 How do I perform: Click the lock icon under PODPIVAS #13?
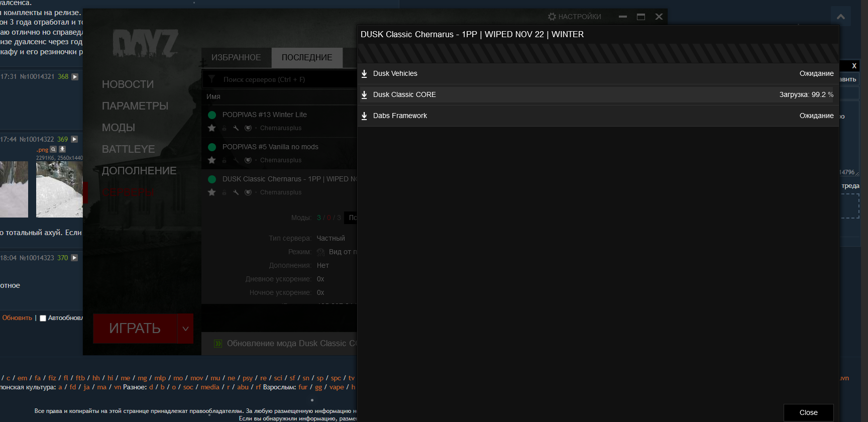pos(225,128)
